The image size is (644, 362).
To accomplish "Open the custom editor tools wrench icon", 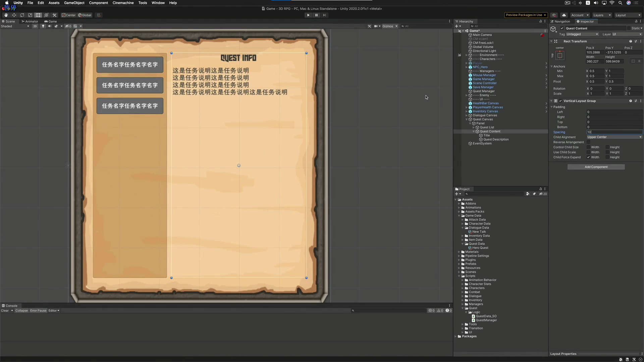I will 54,15.
